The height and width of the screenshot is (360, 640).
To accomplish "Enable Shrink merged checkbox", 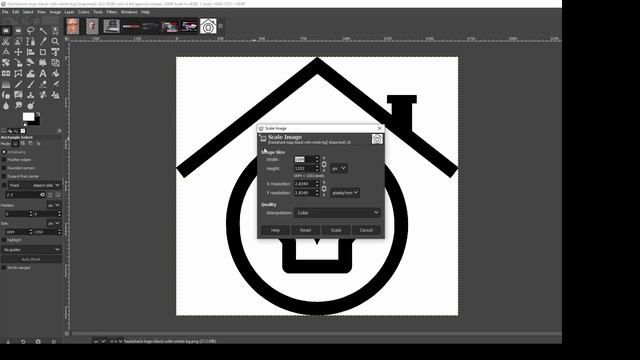I will [x=4, y=268].
